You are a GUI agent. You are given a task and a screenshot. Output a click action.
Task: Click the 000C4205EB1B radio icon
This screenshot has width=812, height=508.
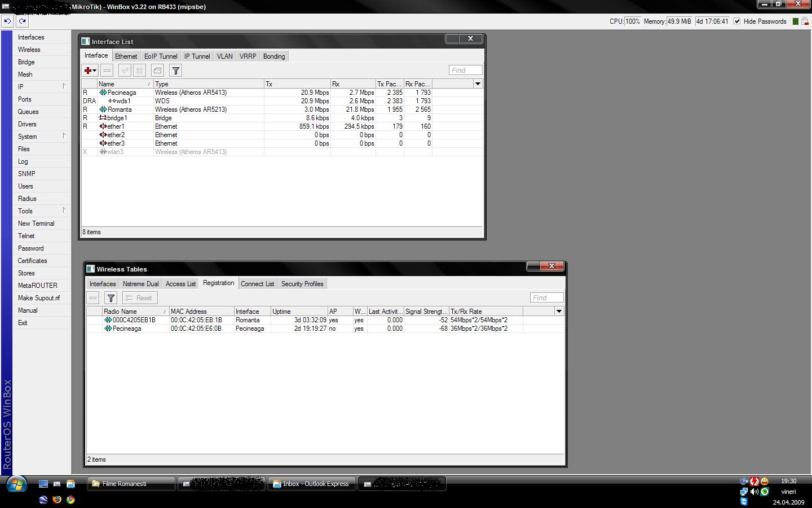pyautogui.click(x=108, y=320)
